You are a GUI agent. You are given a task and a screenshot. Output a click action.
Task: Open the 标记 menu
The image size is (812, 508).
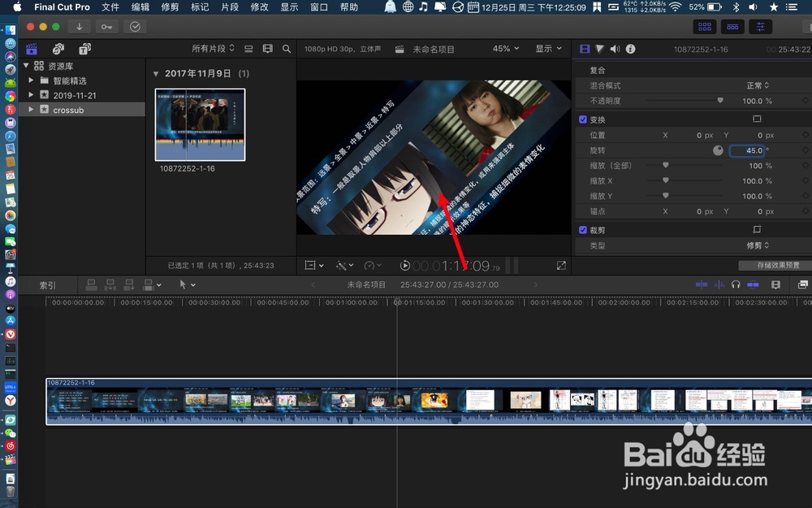tap(200, 7)
